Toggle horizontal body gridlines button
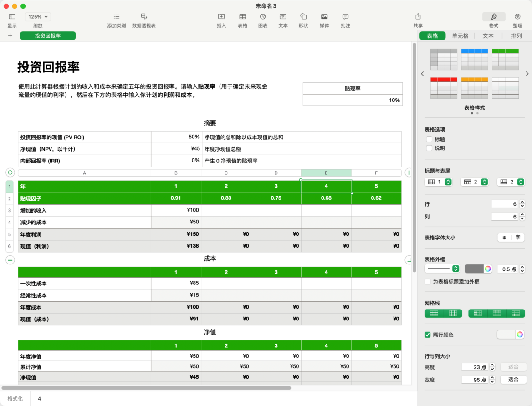 point(434,313)
